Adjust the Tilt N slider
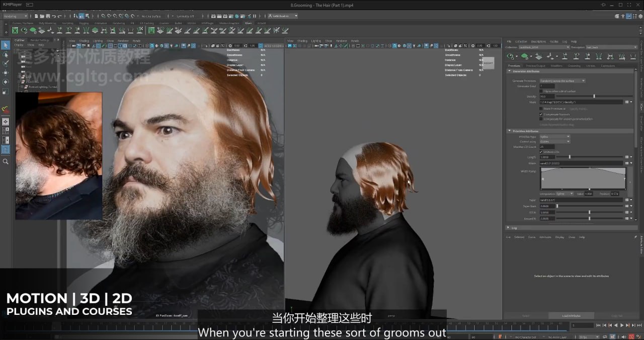644x340 pixels. point(589,212)
